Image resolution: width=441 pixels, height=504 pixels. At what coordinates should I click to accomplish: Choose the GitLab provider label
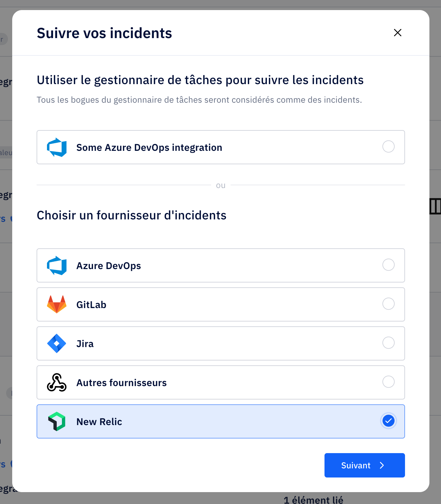(91, 305)
